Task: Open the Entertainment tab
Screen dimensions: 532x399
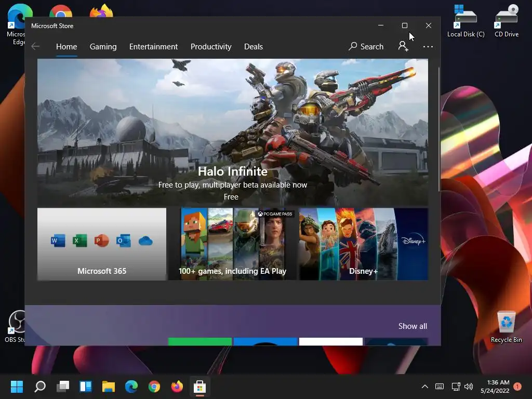Action: [x=153, y=47]
